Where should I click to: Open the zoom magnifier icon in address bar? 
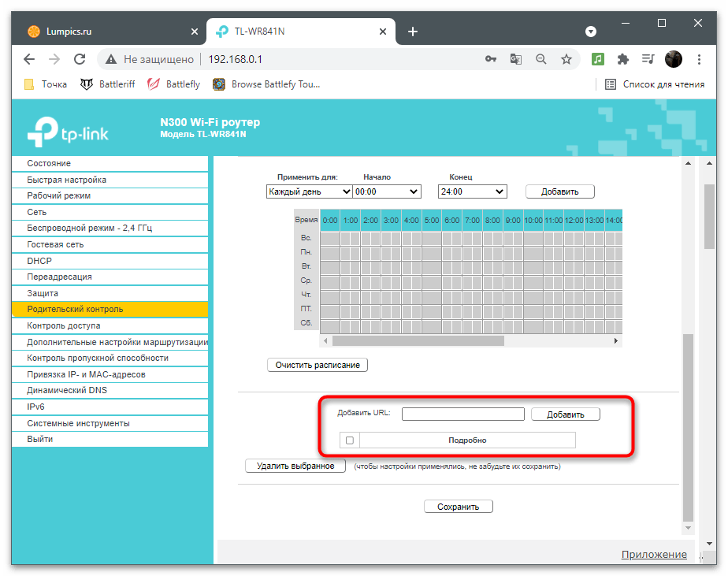pos(541,59)
